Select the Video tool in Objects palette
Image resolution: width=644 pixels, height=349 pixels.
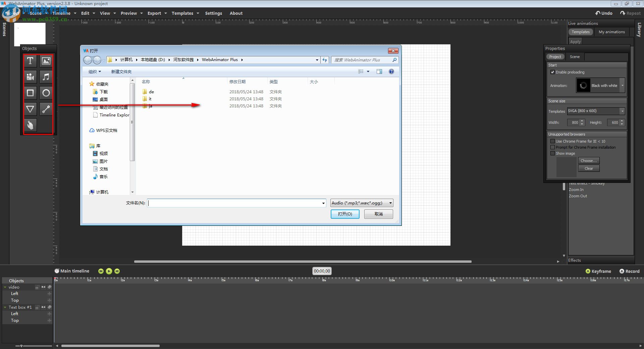[x=30, y=77]
